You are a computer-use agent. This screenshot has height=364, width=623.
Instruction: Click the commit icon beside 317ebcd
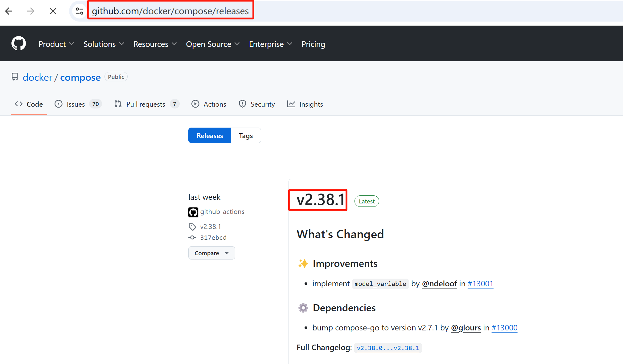(x=192, y=238)
